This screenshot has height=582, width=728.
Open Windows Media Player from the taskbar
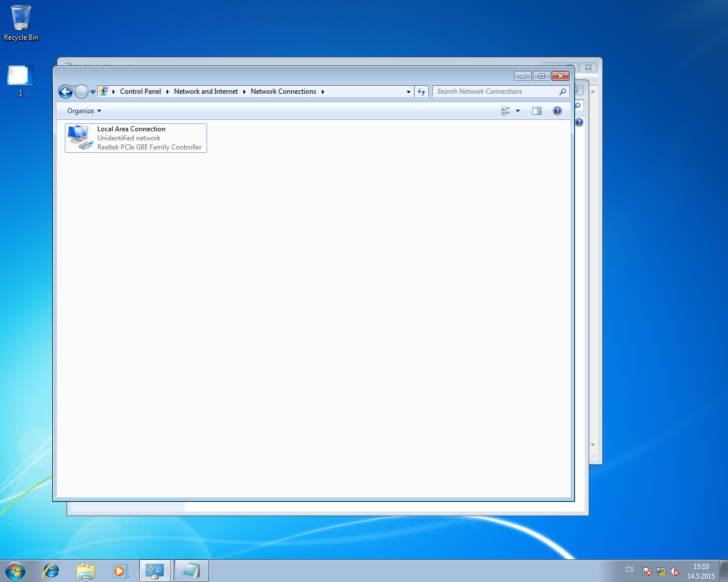pyautogui.click(x=120, y=571)
